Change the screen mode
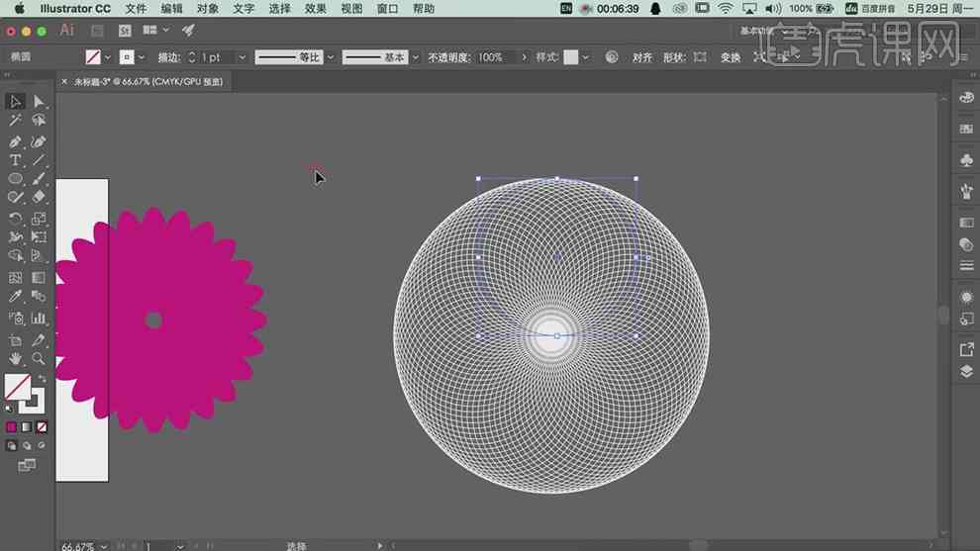Image resolution: width=980 pixels, height=551 pixels. point(27,465)
